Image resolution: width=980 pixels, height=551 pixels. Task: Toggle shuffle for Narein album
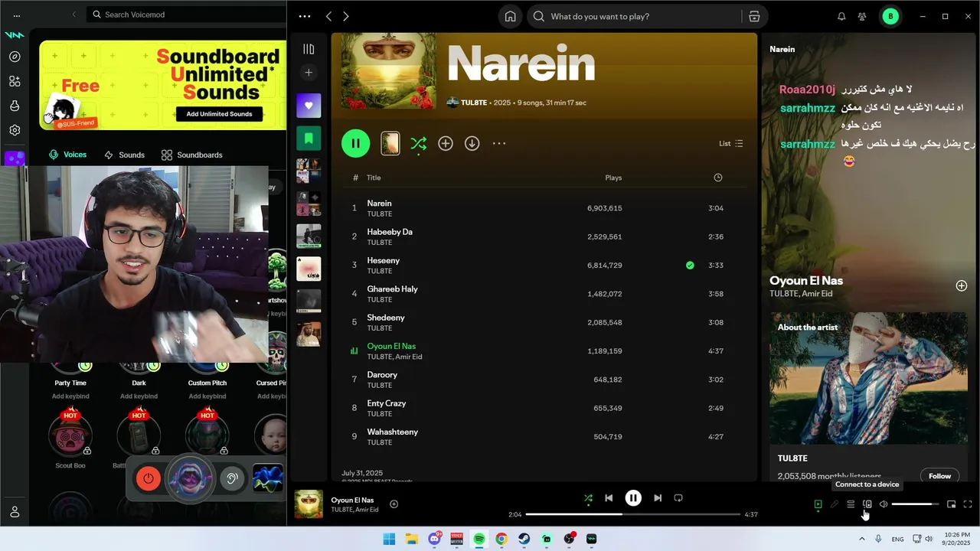point(418,143)
